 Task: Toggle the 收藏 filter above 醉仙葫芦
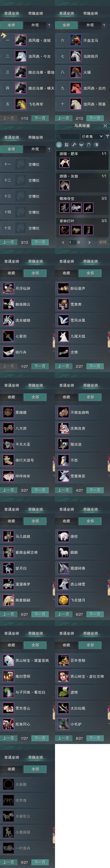pos(66,273)
